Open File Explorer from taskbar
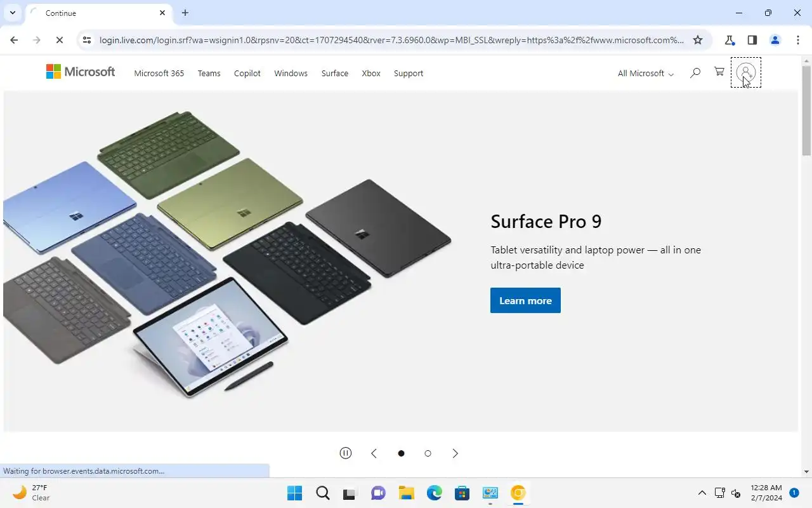Image resolution: width=812 pixels, height=508 pixels. click(407, 493)
